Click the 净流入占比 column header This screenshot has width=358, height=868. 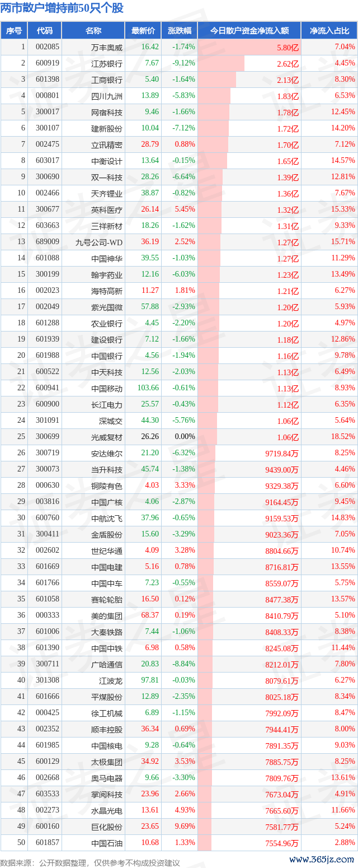pos(329,31)
